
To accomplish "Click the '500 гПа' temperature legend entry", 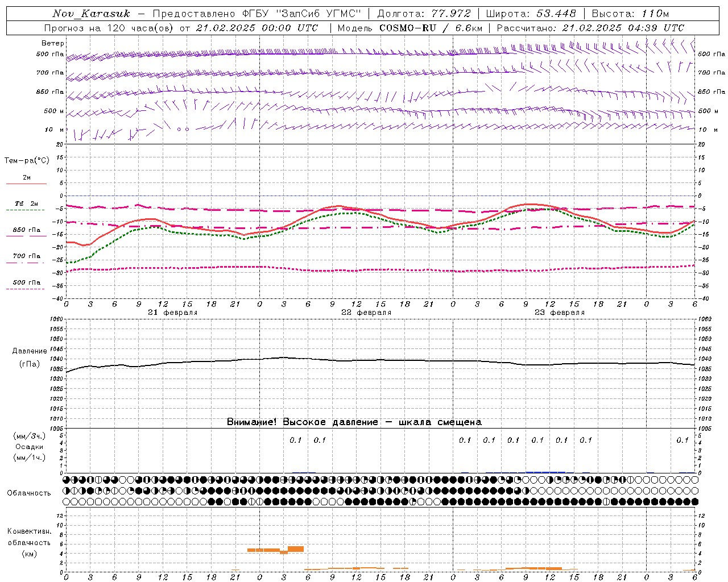I will [27, 282].
